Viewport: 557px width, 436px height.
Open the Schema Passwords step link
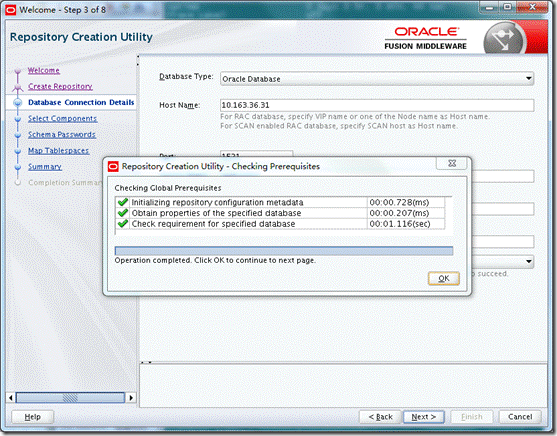pos(62,134)
